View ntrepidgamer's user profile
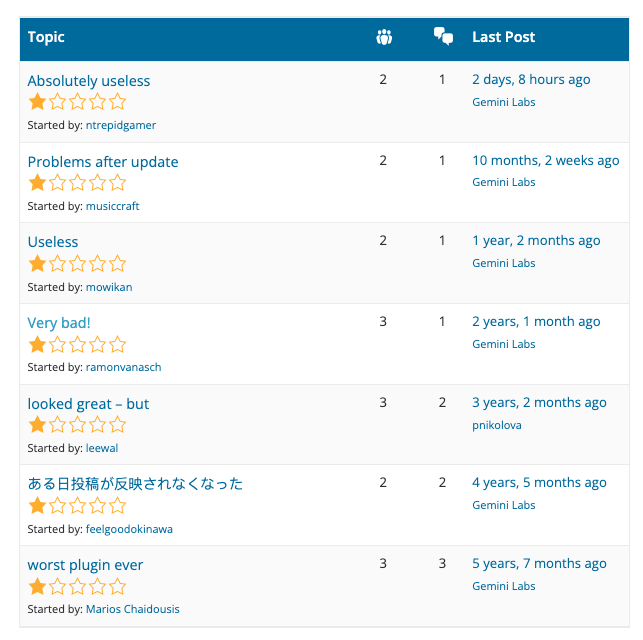The image size is (643, 640). point(121,125)
